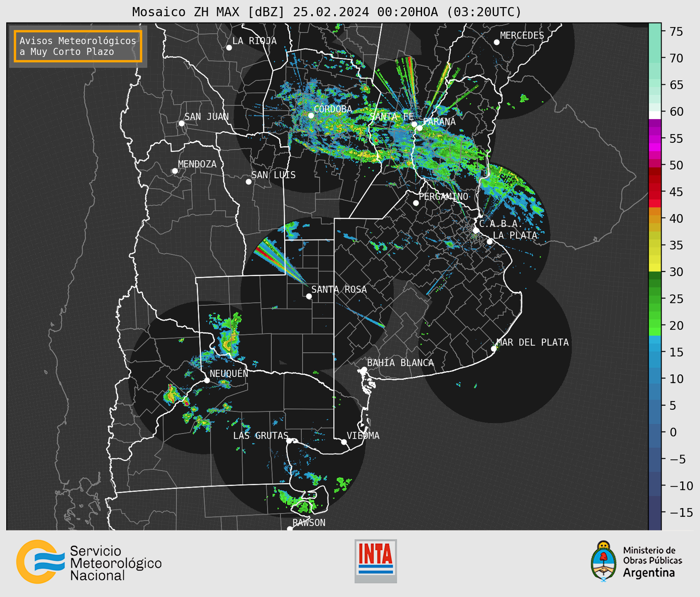Click the LAS GRUTAS city marker dot
The width and height of the screenshot is (700, 597).
(x=289, y=441)
